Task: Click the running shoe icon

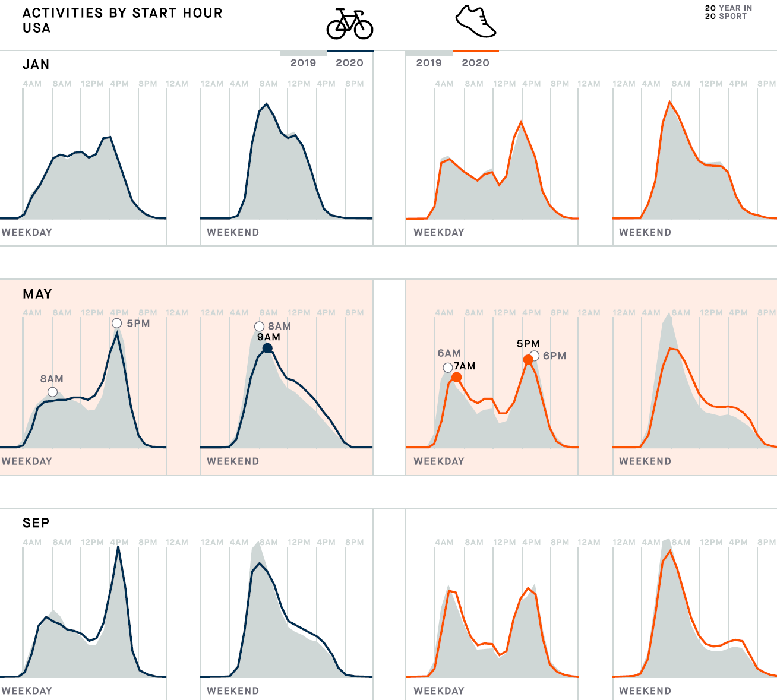Action: (x=475, y=22)
